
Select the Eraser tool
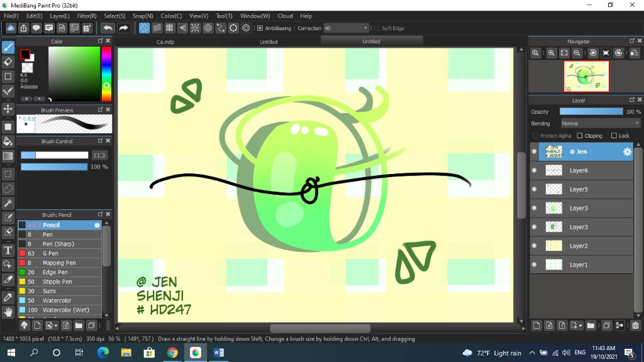click(8, 62)
